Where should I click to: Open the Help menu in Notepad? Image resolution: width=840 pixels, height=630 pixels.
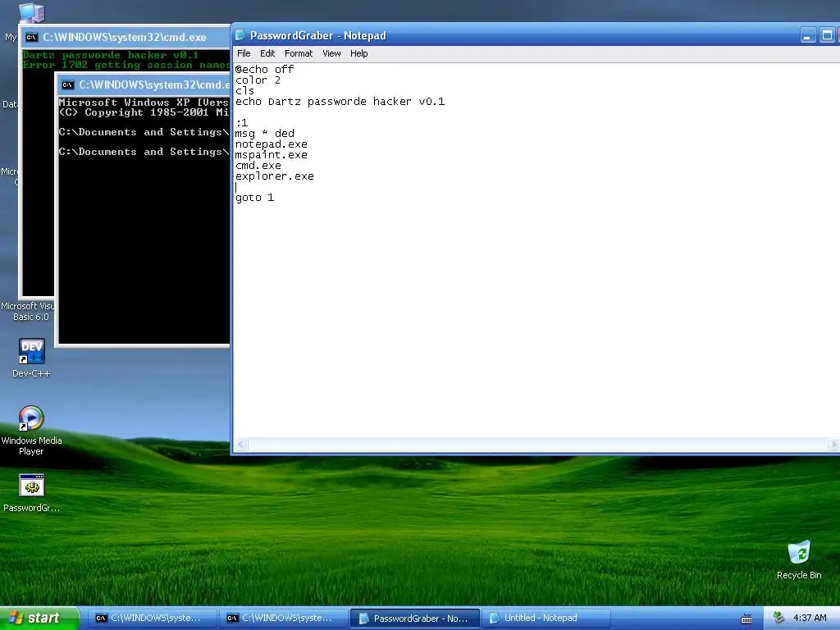click(x=359, y=53)
